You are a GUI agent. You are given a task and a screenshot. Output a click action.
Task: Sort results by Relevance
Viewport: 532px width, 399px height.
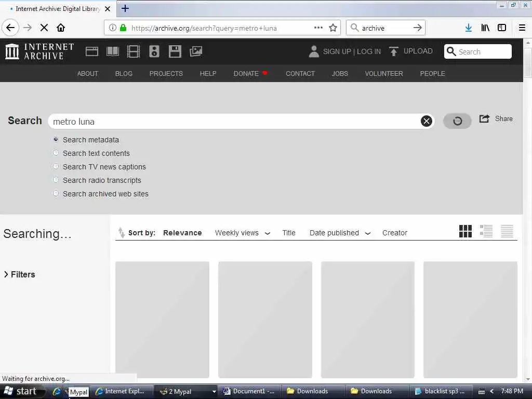[182, 233]
